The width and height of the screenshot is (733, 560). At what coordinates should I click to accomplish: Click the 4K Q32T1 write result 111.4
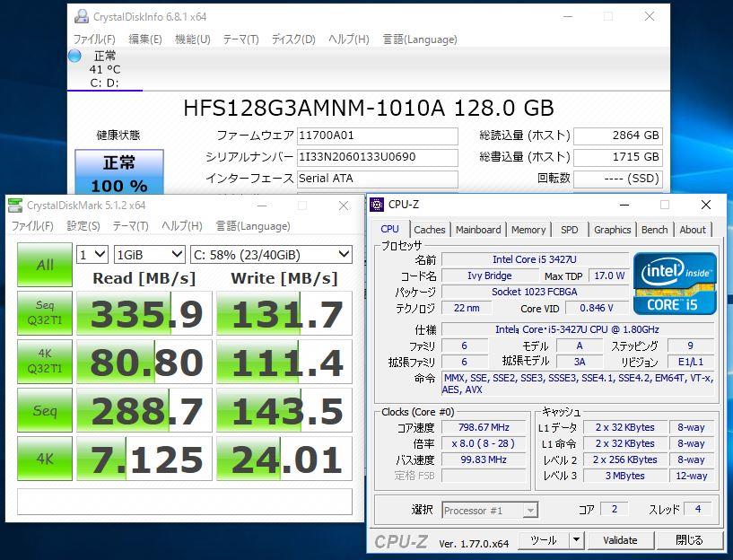[x=284, y=362]
